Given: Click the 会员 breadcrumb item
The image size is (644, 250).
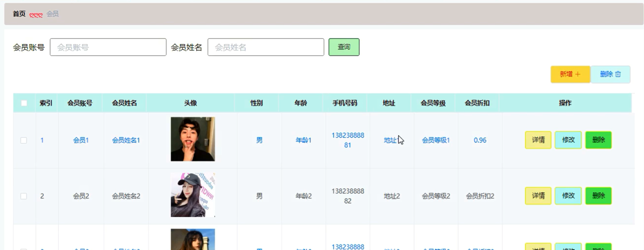Looking at the screenshot, I should pyautogui.click(x=53, y=14).
